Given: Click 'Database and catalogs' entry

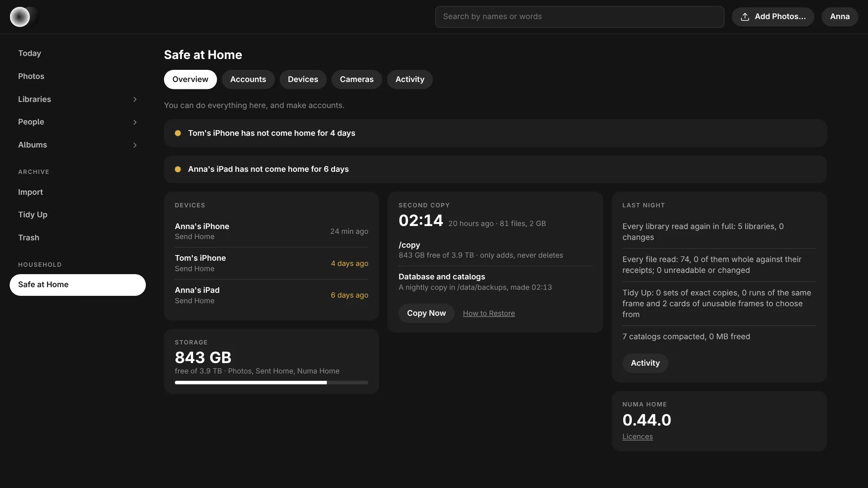Looking at the screenshot, I should [495, 282].
